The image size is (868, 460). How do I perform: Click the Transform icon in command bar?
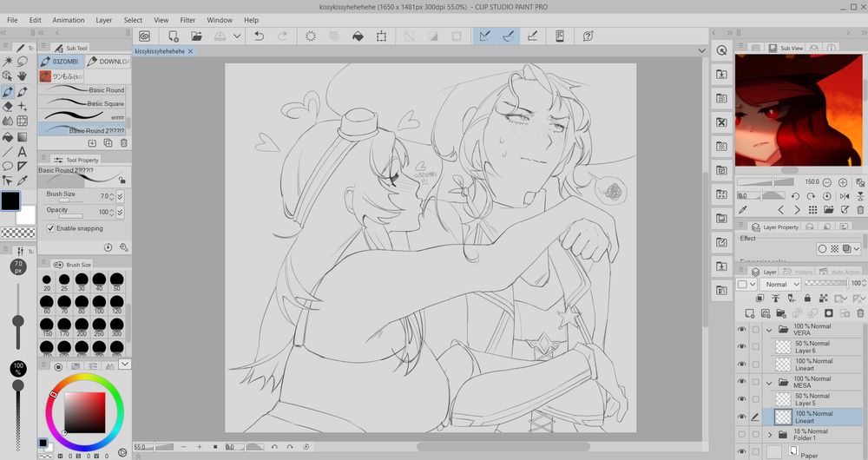click(381, 36)
